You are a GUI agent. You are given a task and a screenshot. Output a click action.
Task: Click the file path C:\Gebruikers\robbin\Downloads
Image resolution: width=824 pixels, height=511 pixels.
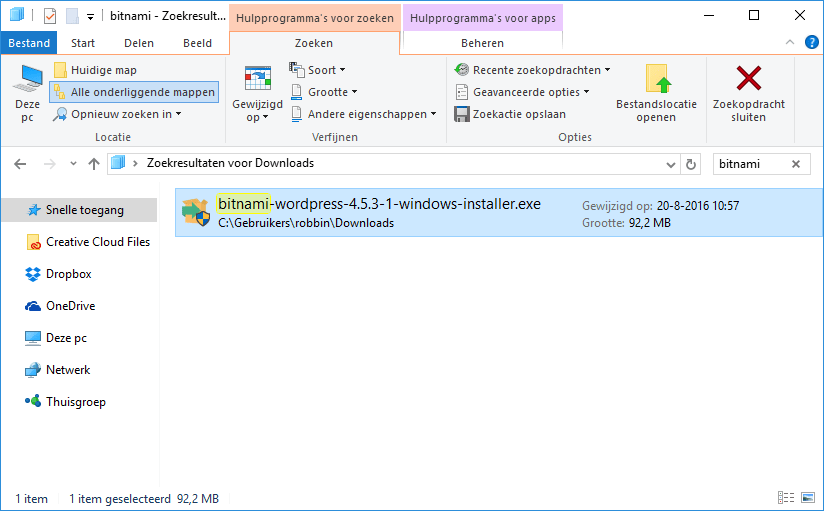point(306,223)
